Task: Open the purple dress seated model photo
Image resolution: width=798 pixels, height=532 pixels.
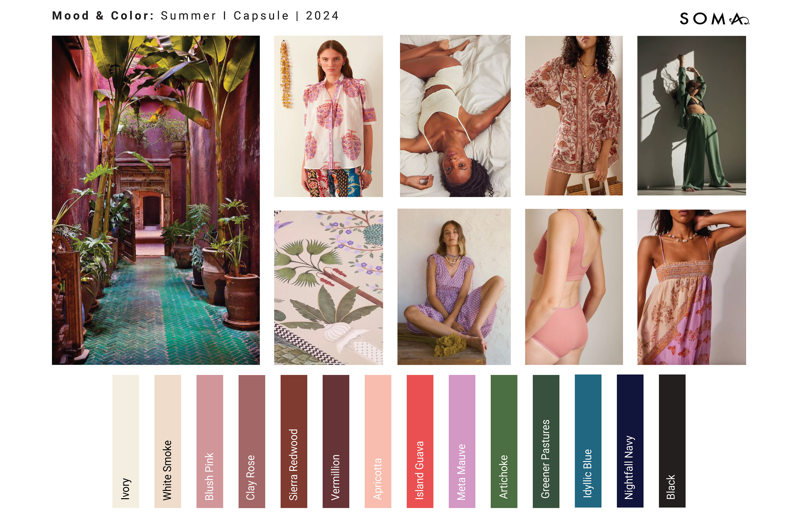Action: click(454, 287)
